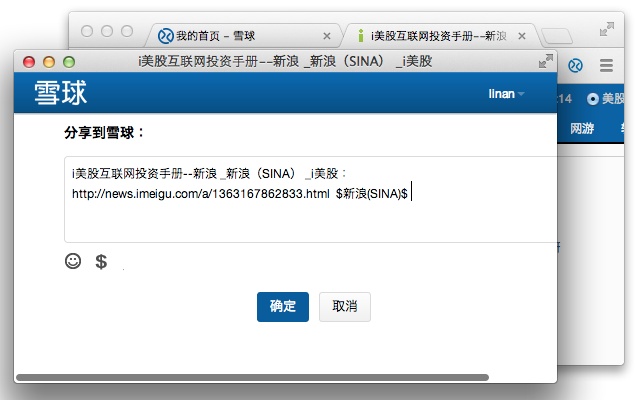Confirm sharing with the 确定 button
This screenshot has height=400, width=640.
pyautogui.click(x=283, y=307)
